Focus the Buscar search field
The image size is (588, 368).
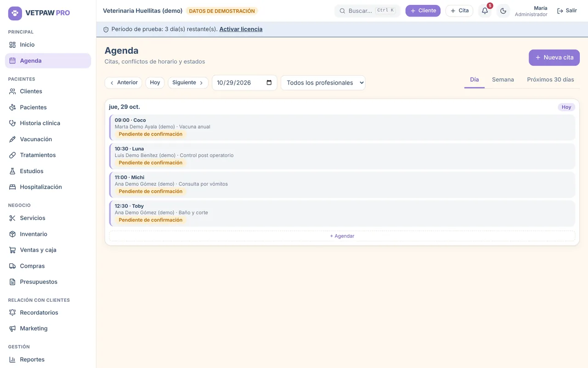367,11
